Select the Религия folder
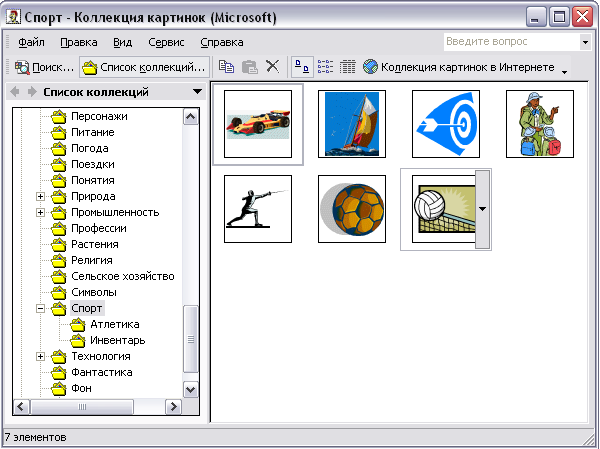Screen dimensions: 600x449 [92, 261]
